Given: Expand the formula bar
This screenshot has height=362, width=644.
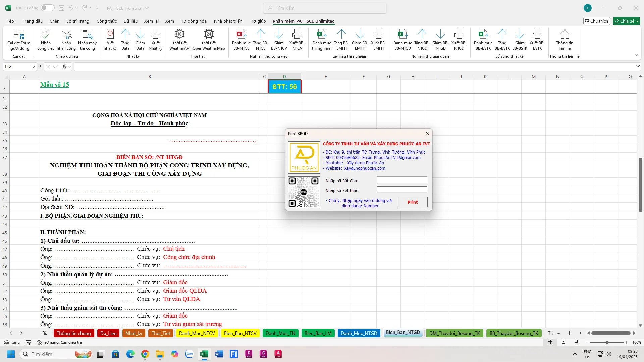Looking at the screenshot, I should [x=638, y=67].
